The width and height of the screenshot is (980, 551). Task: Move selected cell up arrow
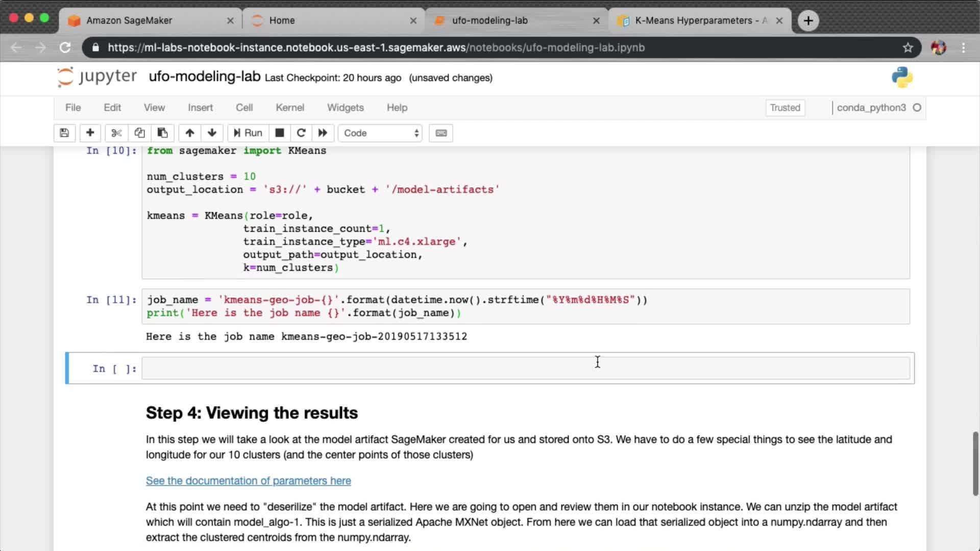coord(189,133)
